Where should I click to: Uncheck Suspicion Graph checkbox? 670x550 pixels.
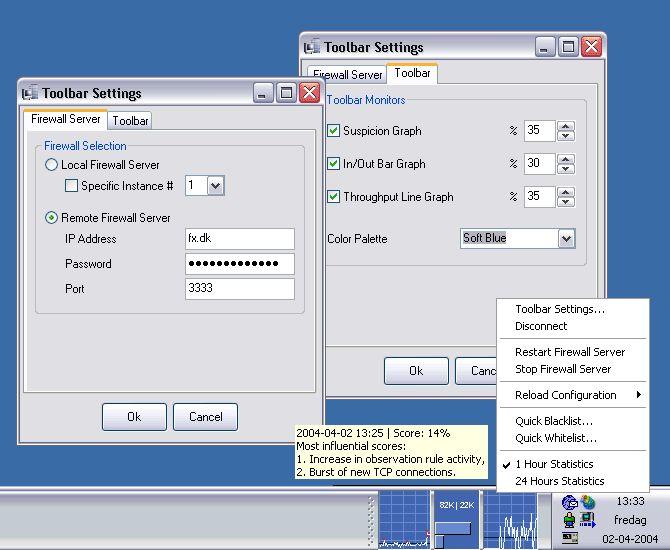[x=333, y=130]
